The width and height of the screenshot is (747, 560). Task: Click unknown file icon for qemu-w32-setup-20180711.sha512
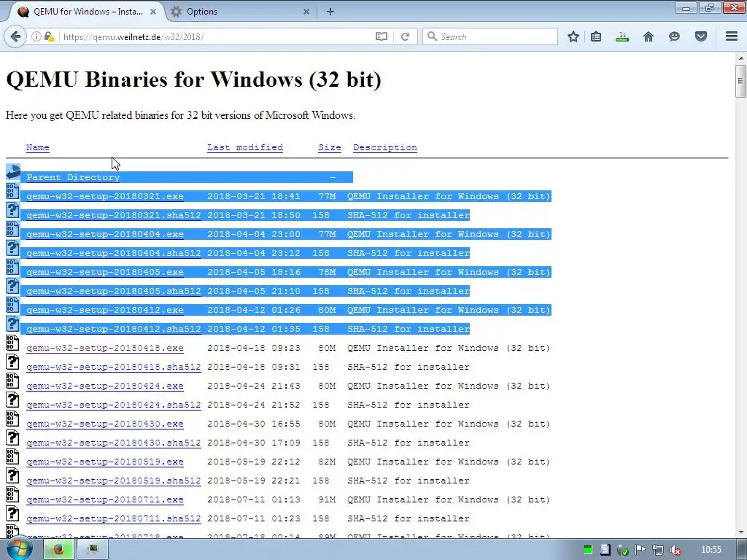[x=12, y=514]
